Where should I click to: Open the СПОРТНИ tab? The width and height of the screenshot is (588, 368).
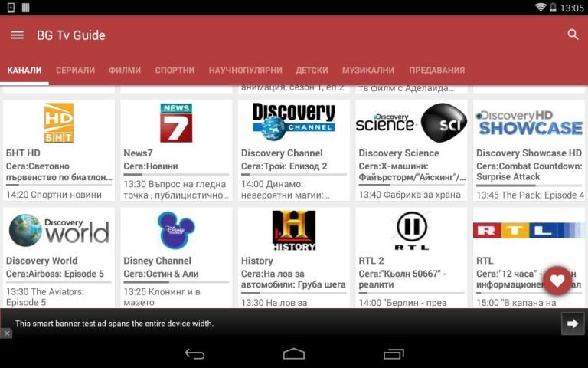(x=175, y=71)
